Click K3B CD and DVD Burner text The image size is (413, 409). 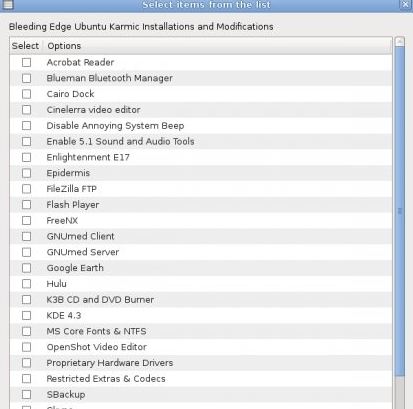pos(100,300)
